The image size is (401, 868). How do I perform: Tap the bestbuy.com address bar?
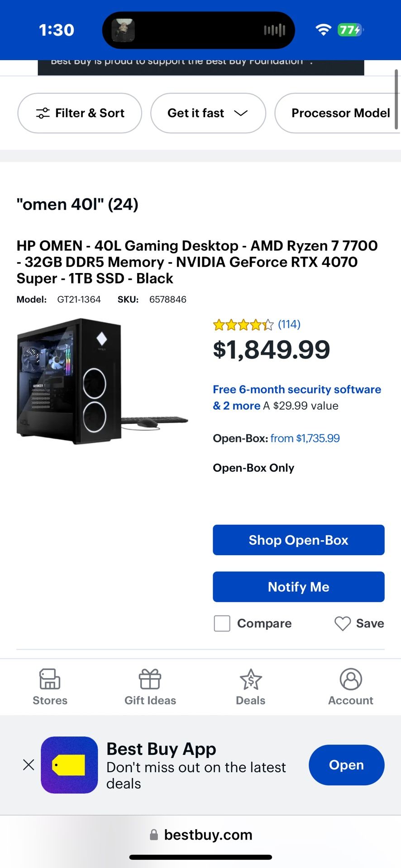click(x=208, y=835)
